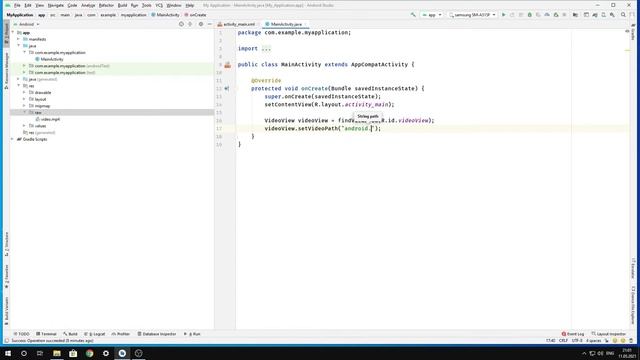This screenshot has height=360, width=640.
Task: Open the Navigate menu
Action: tap(56, 5)
